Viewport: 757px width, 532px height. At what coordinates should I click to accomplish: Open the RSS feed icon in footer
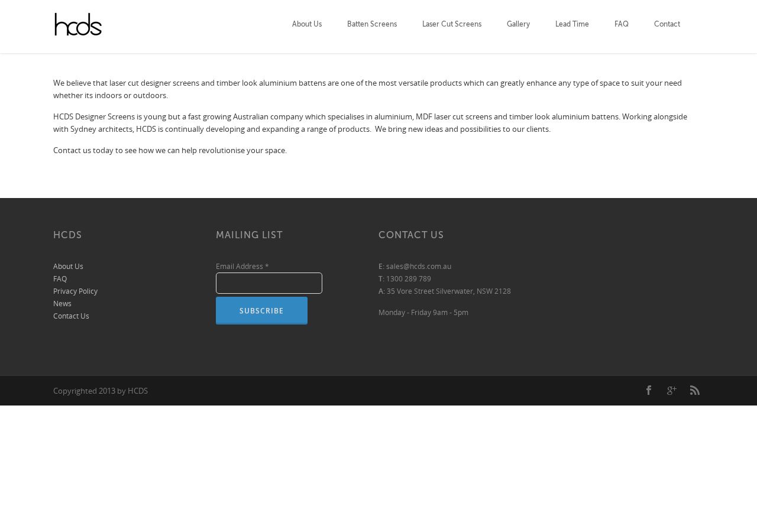coord(695,390)
